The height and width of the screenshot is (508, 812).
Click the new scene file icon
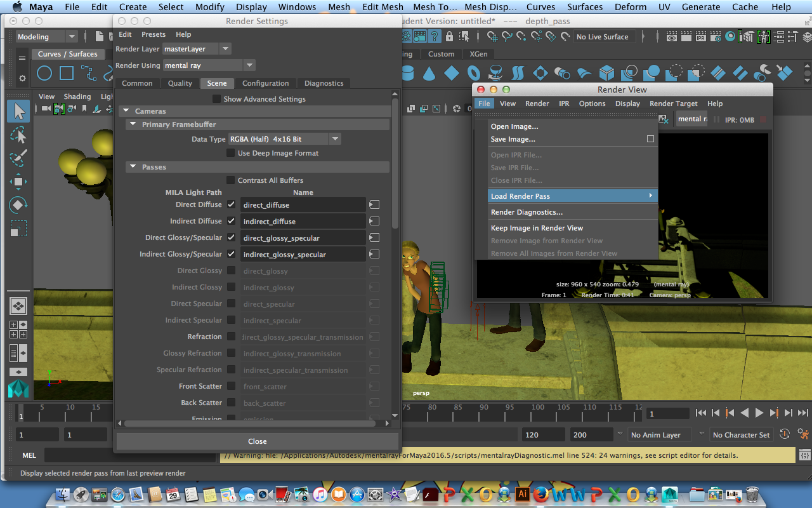coord(100,37)
